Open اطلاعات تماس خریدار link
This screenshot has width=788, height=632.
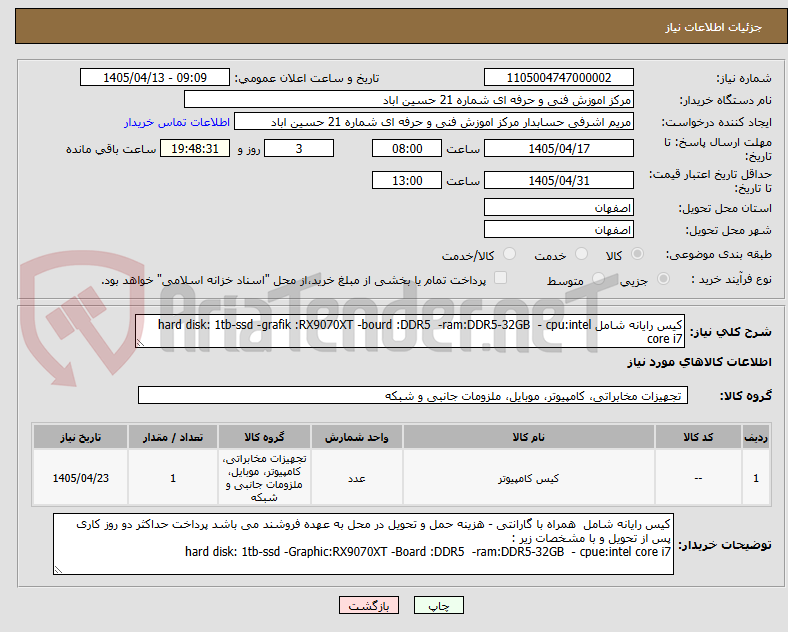coord(177,122)
